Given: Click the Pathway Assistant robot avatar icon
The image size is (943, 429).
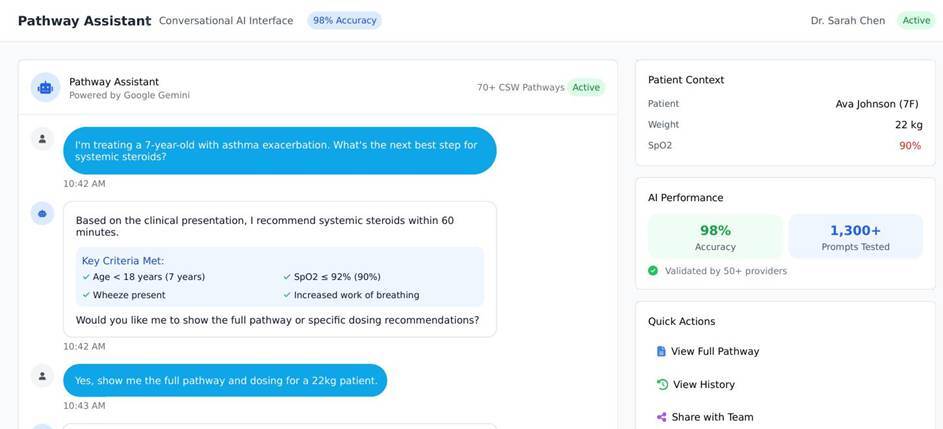Looking at the screenshot, I should click(x=45, y=87).
